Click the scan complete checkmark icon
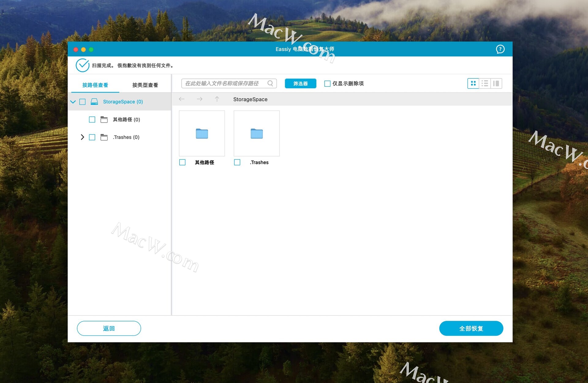The width and height of the screenshot is (588, 383). [x=82, y=65]
